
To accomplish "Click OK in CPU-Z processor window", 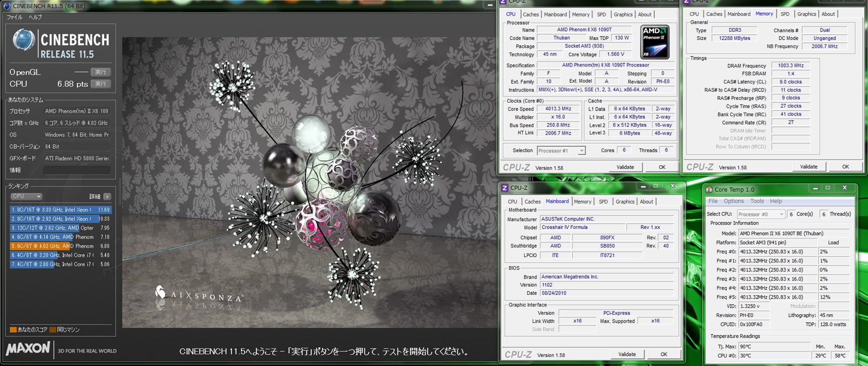I will (x=662, y=167).
